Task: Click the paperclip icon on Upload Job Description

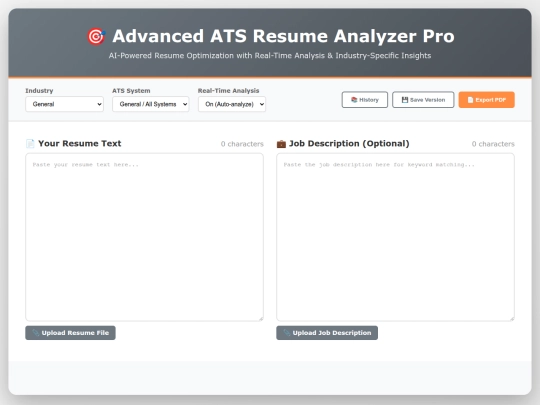Action: (287, 333)
